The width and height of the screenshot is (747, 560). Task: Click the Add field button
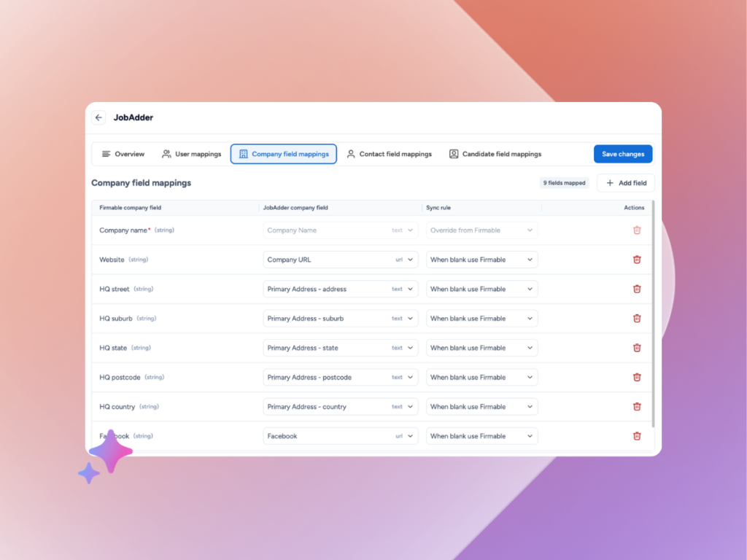tap(626, 183)
